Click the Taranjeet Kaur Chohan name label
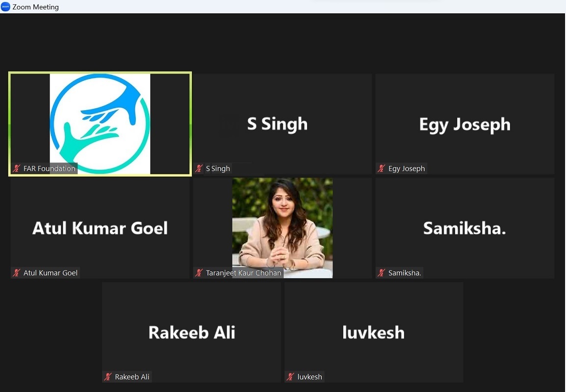The image size is (566, 392). click(x=243, y=273)
